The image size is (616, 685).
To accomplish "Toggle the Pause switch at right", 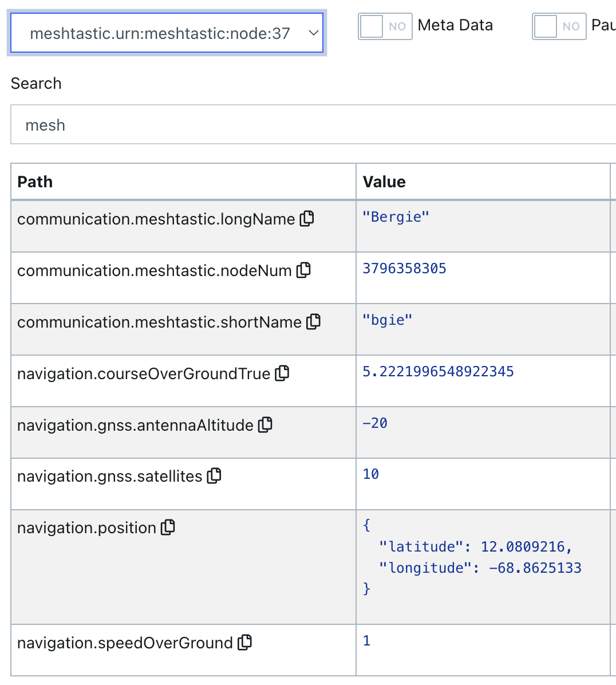I will [x=559, y=26].
